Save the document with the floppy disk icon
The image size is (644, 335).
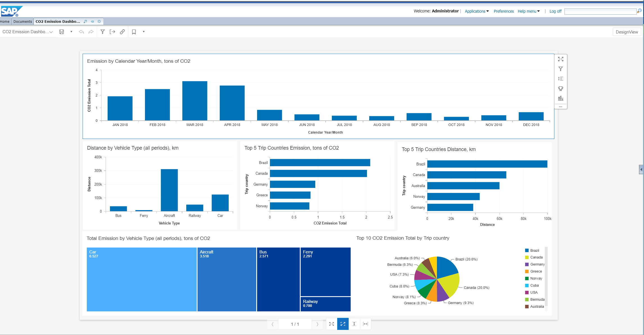click(x=62, y=32)
